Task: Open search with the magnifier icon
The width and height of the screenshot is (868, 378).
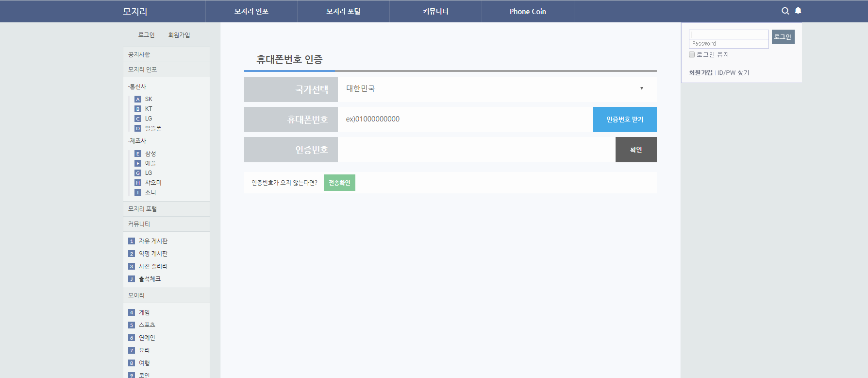Action: (785, 11)
